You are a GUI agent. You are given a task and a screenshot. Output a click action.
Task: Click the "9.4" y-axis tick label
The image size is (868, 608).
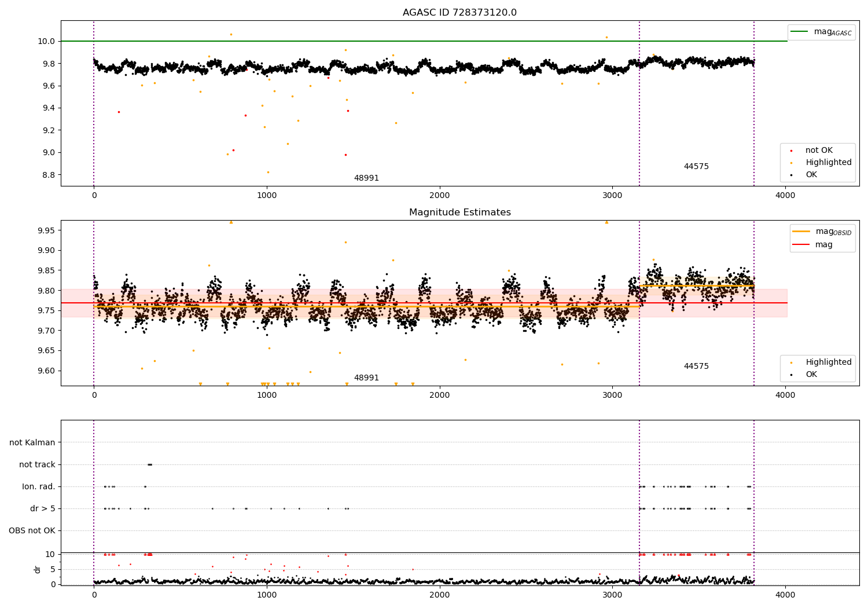[x=49, y=108]
